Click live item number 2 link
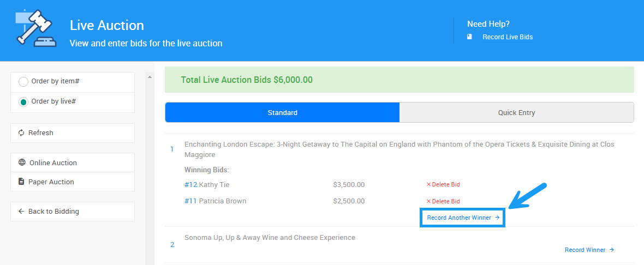 click(x=172, y=244)
